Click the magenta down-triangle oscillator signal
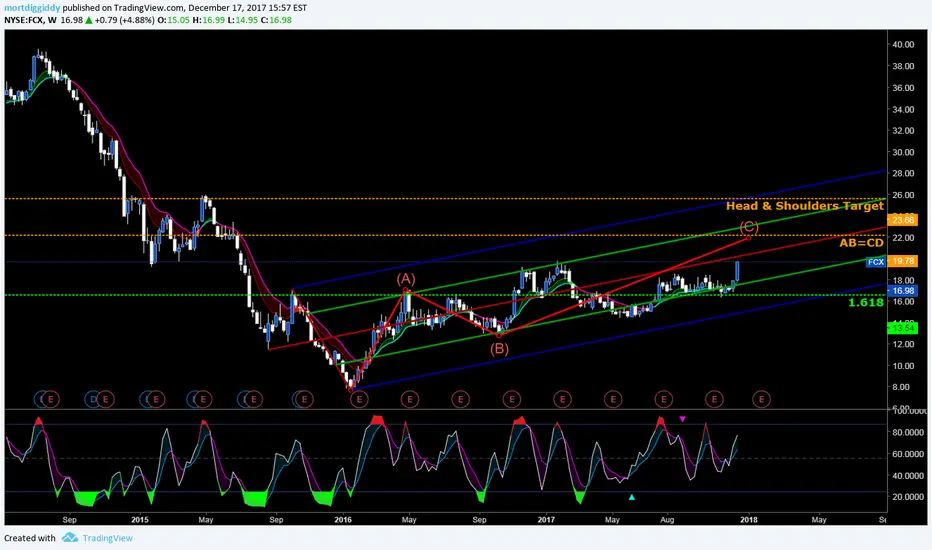Viewport: 932px width, 550px height. point(682,419)
